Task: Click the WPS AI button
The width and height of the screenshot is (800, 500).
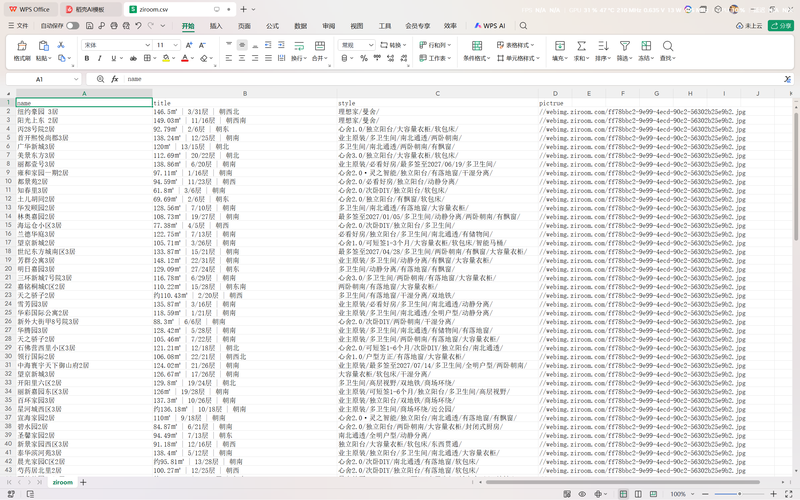Action: (x=489, y=26)
